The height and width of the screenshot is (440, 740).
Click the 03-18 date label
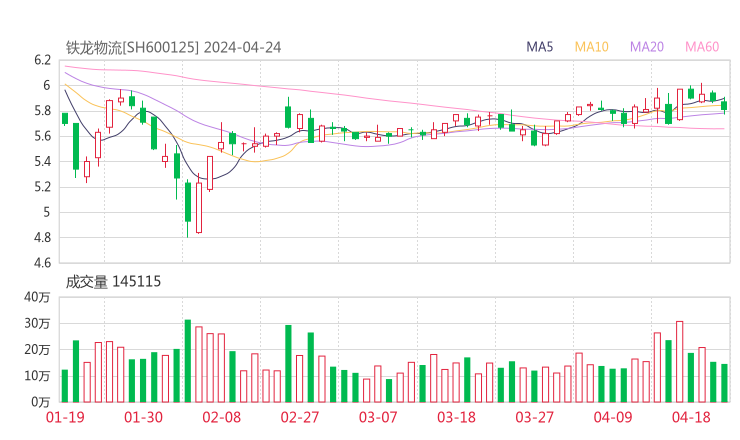[456, 417]
